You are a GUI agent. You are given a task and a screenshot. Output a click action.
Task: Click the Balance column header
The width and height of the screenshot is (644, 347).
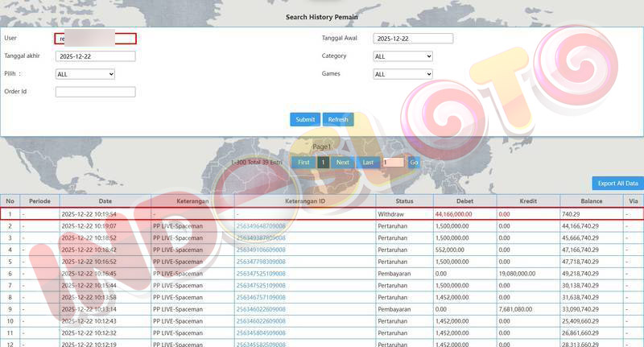tap(592, 201)
